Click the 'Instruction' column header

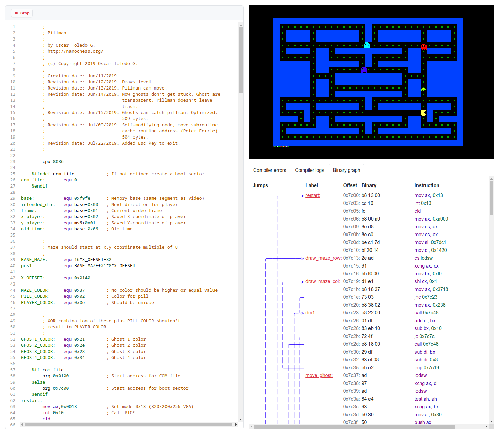[427, 185]
